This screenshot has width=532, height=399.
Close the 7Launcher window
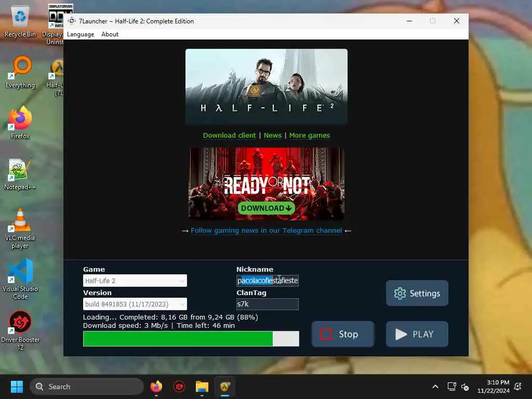point(457,21)
